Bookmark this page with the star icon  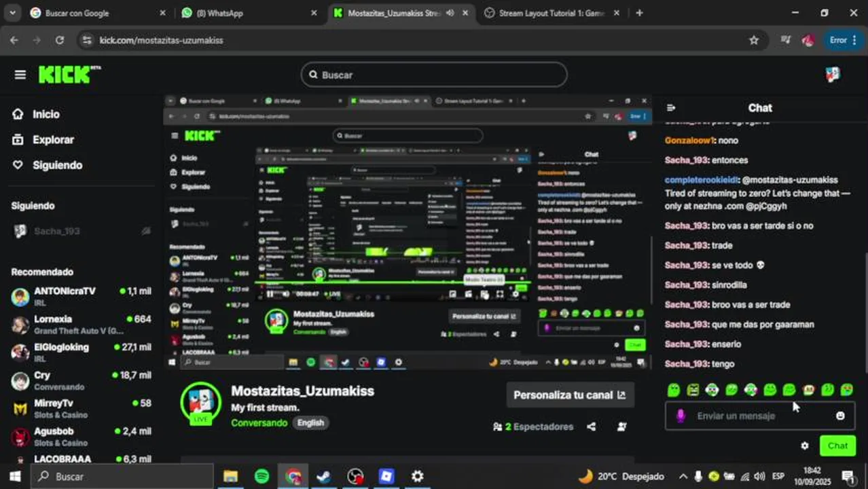(754, 40)
